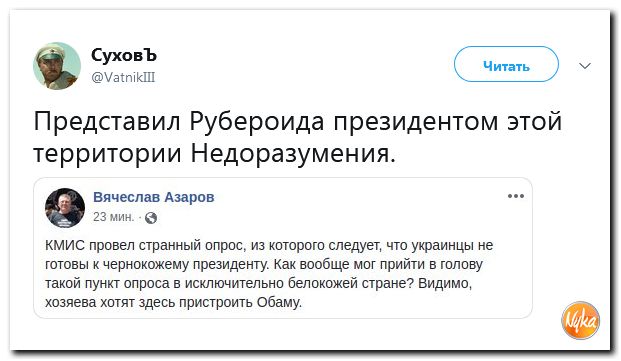This screenshot has width=621, height=361.
Task: Open Вячеслав Азаров round avatar photo
Action: pyautogui.click(x=65, y=208)
